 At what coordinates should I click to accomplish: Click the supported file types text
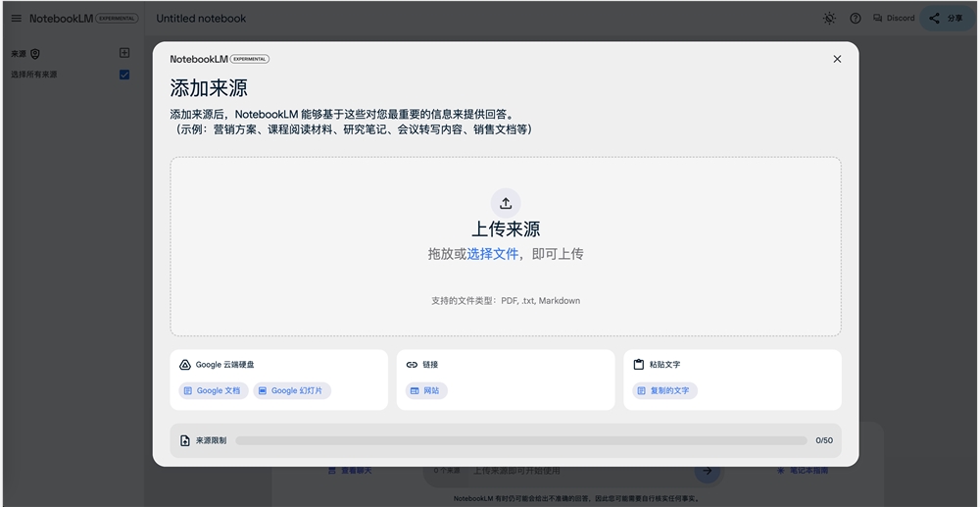[506, 301]
